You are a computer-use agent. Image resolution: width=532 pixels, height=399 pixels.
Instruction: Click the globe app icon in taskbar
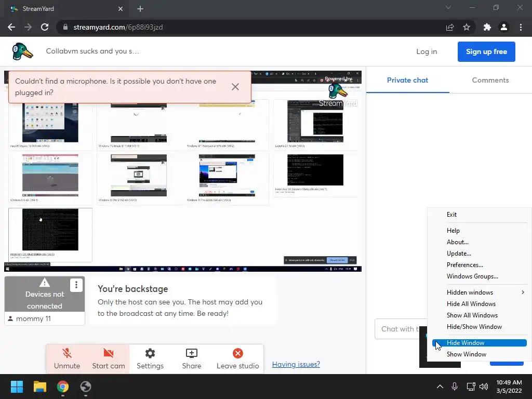coord(86,387)
